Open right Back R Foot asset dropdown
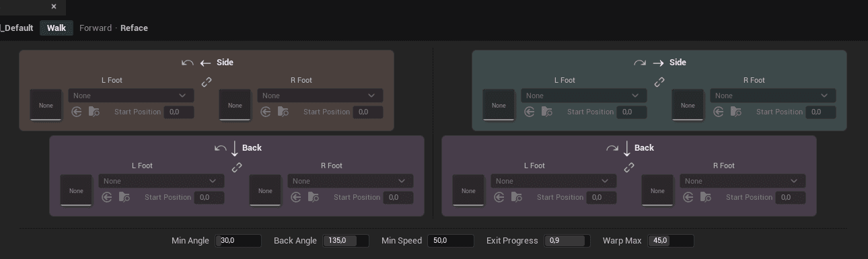Screen dimensions: 868x259 point(743,181)
